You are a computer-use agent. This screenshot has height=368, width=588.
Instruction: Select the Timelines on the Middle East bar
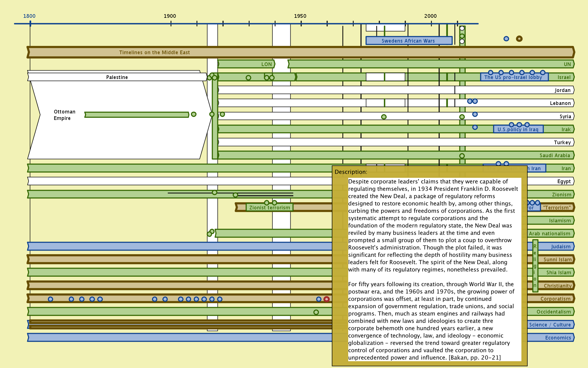tap(155, 52)
